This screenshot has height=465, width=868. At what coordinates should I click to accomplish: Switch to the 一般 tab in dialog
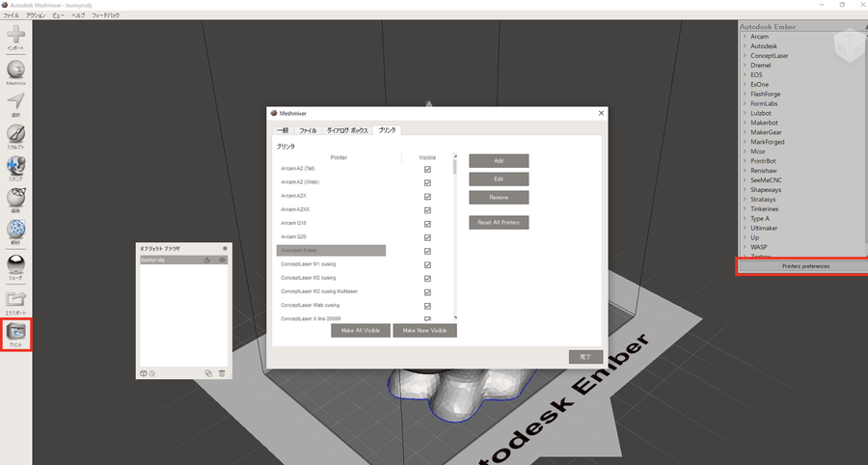coord(283,130)
